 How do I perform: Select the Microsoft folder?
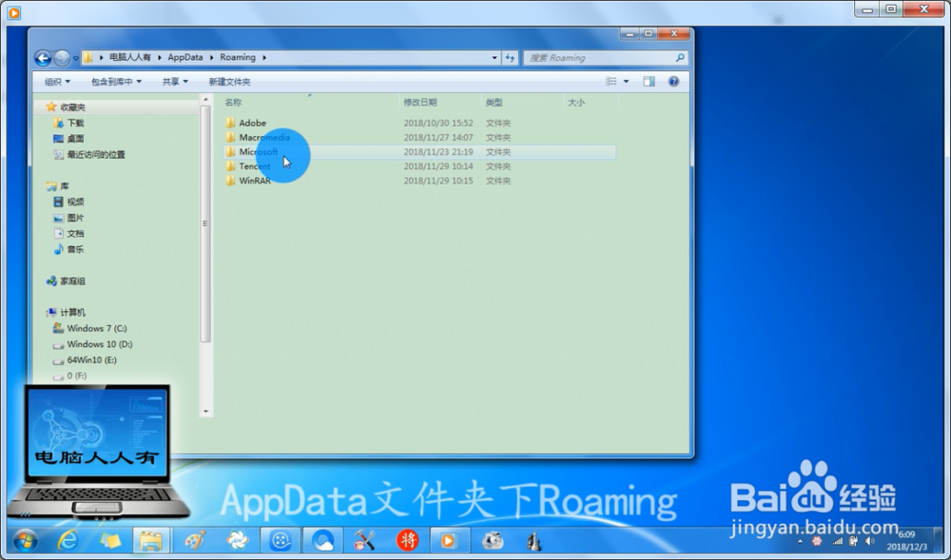[x=259, y=151]
